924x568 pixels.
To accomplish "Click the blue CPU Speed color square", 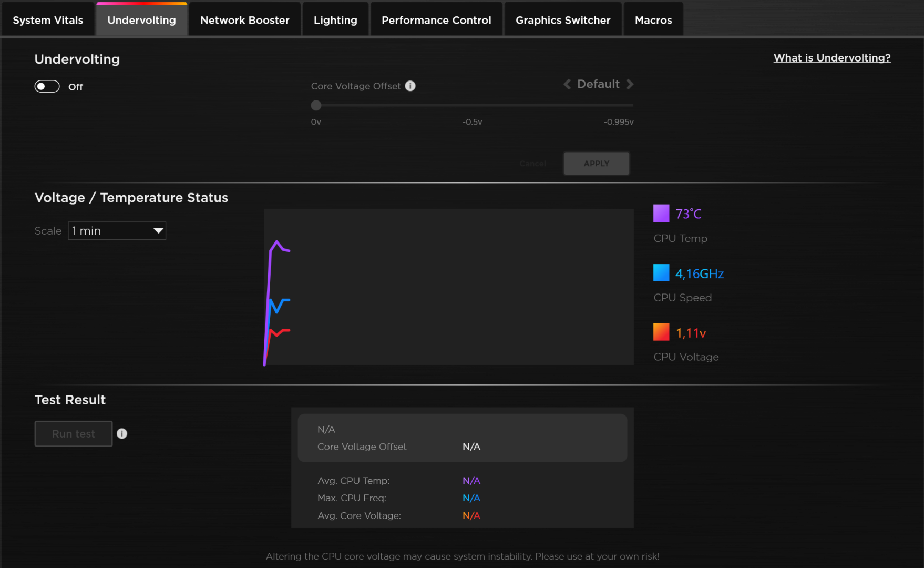I will pyautogui.click(x=661, y=273).
